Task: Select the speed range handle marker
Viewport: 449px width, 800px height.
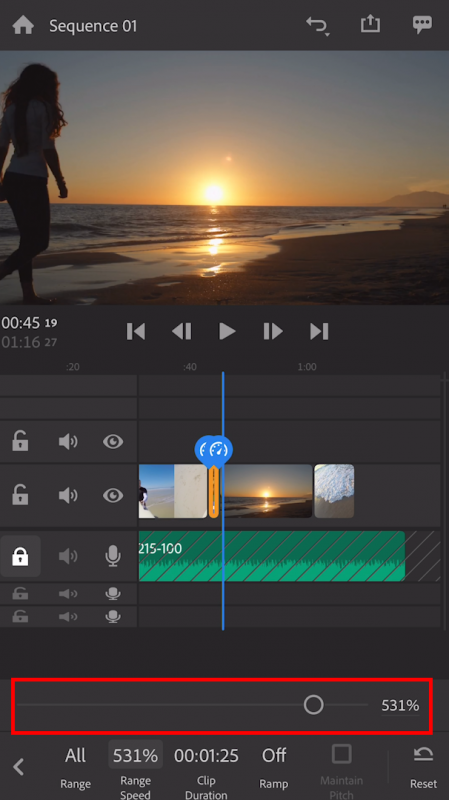Action: (220, 450)
